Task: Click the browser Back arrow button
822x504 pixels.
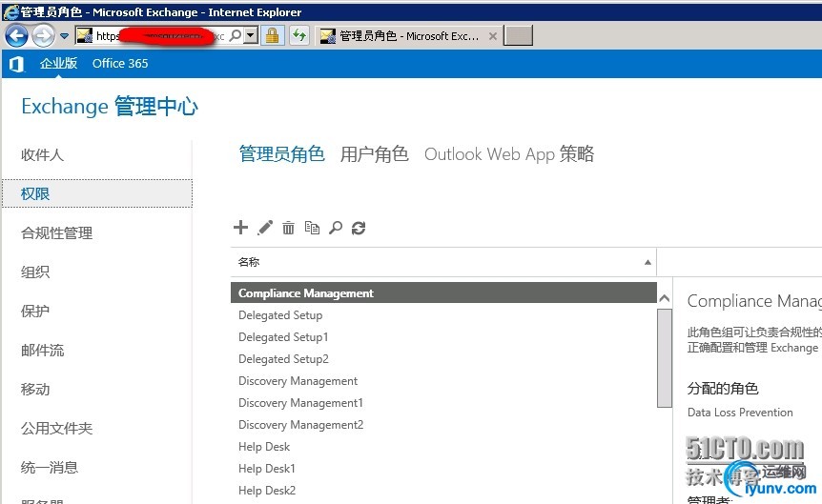Action: (x=16, y=35)
